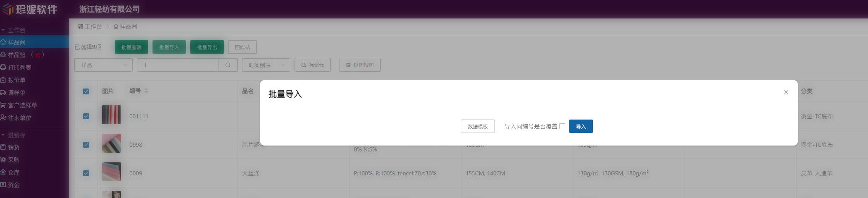Focus the search input containing 1
This screenshot has height=198, width=868.
pyautogui.click(x=178, y=65)
